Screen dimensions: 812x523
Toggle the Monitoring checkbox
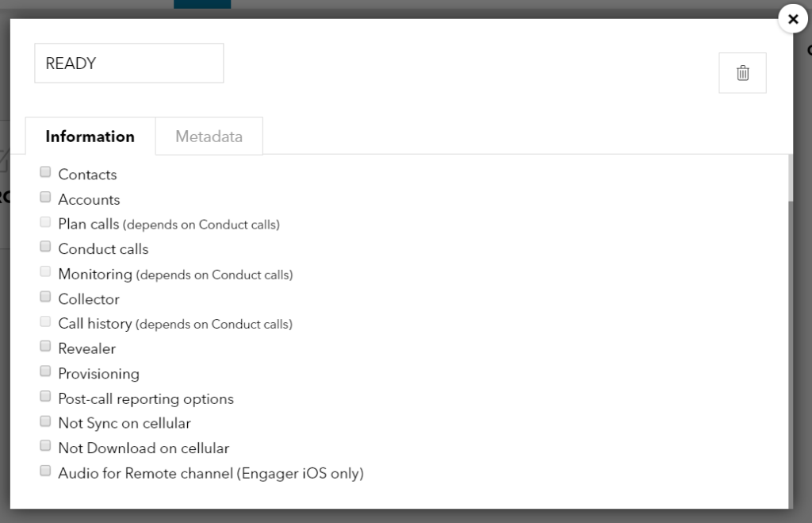[45, 272]
